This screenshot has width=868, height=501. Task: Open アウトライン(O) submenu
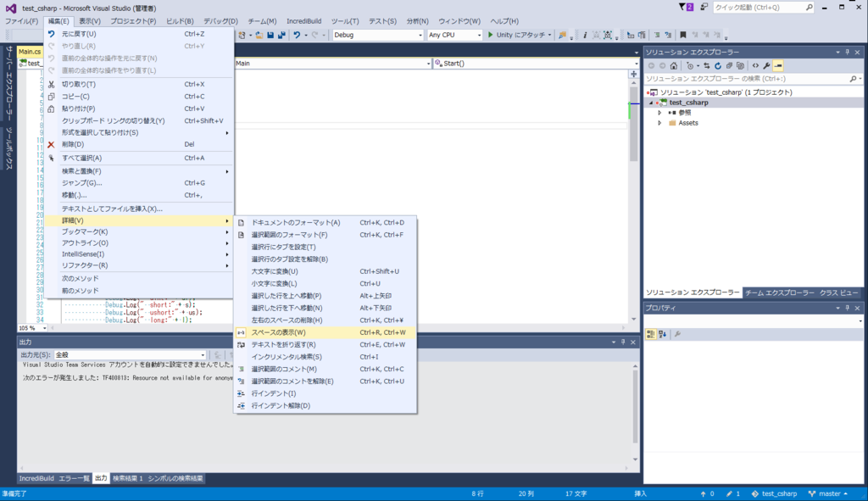[x=140, y=243]
